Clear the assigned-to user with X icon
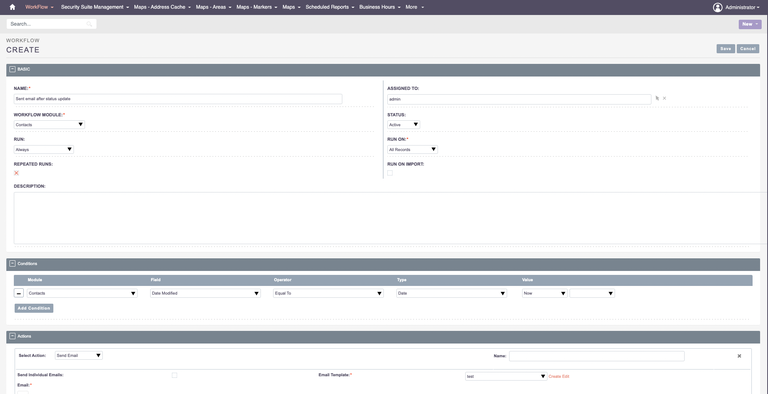Image resolution: width=768 pixels, height=394 pixels. pyautogui.click(x=665, y=98)
